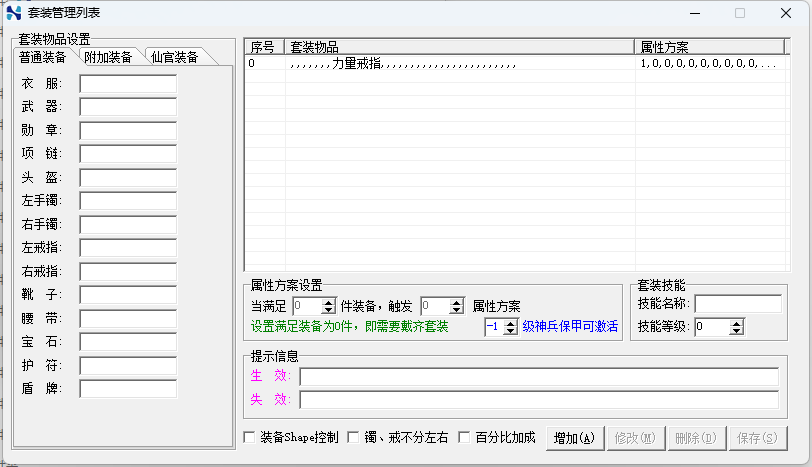812x467 pixels.
Task: Enable the 装备Shape控制 checkbox
Action: [x=250, y=438]
